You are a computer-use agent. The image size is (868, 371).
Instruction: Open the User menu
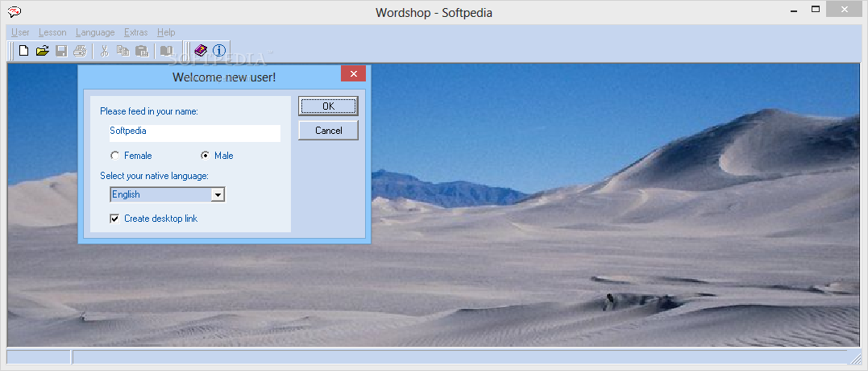click(x=20, y=32)
